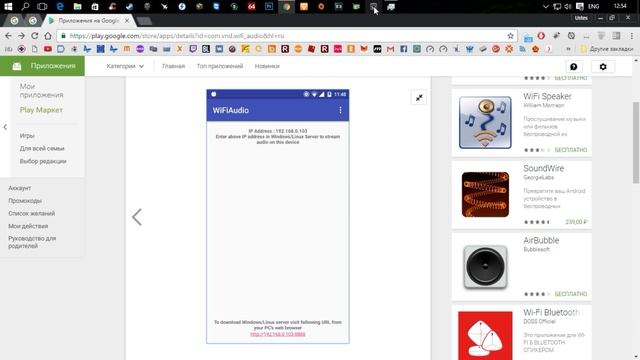Open the YouTube bookmark icon
640x360 pixels.
(48, 49)
